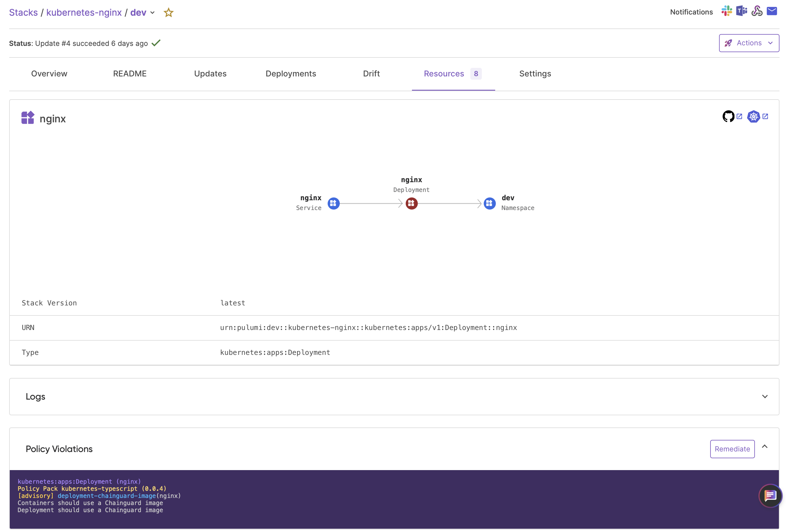Go to Stacks breadcrumb link
Screen dimensions: 786x532
[23, 12]
